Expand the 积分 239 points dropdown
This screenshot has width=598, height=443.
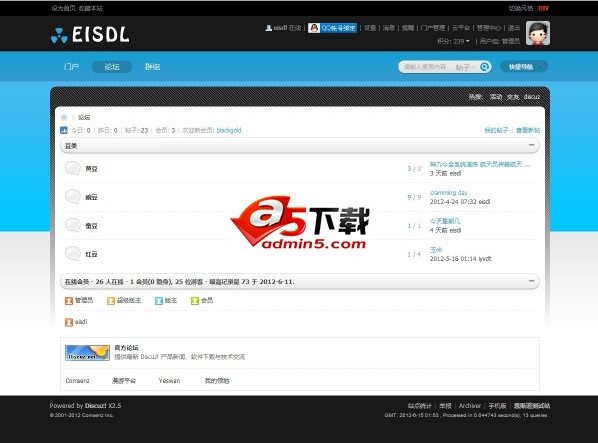(x=453, y=41)
